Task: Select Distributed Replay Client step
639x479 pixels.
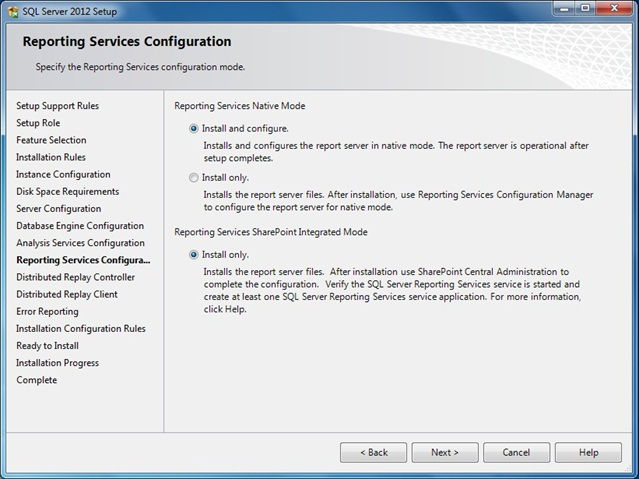Action: coord(67,294)
